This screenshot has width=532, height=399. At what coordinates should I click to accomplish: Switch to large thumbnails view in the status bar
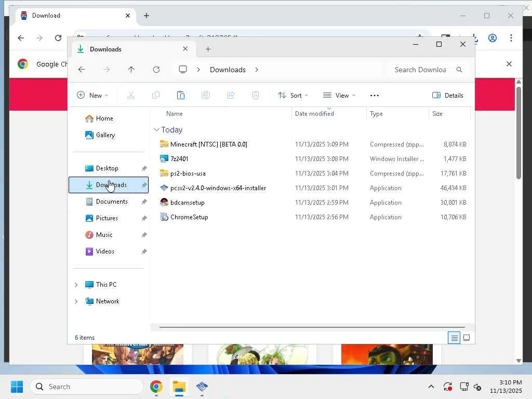pos(467,338)
